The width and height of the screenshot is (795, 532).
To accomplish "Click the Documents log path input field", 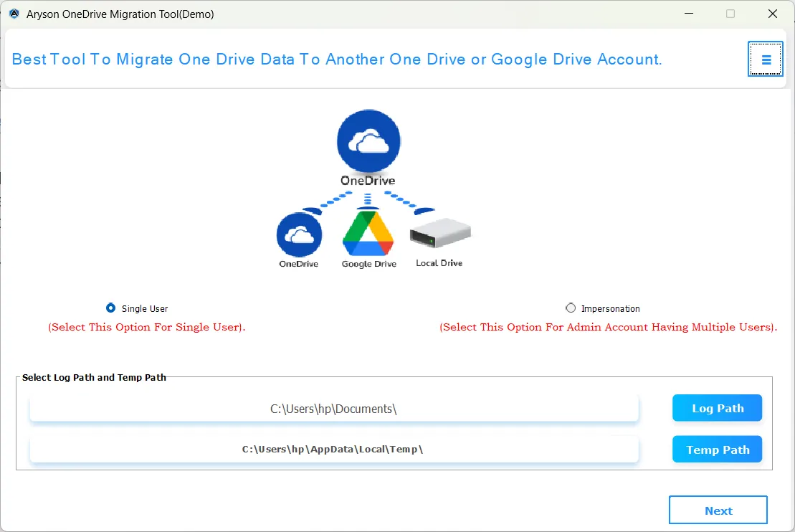I will [334, 407].
